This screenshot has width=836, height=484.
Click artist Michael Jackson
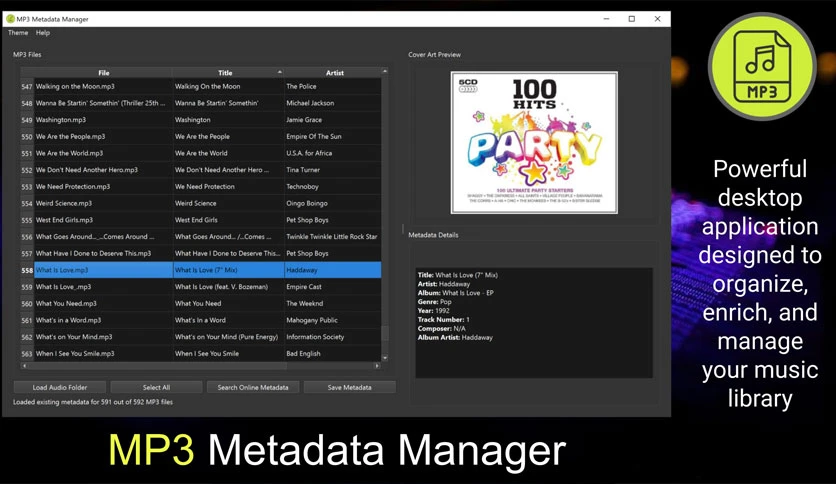tap(310, 103)
